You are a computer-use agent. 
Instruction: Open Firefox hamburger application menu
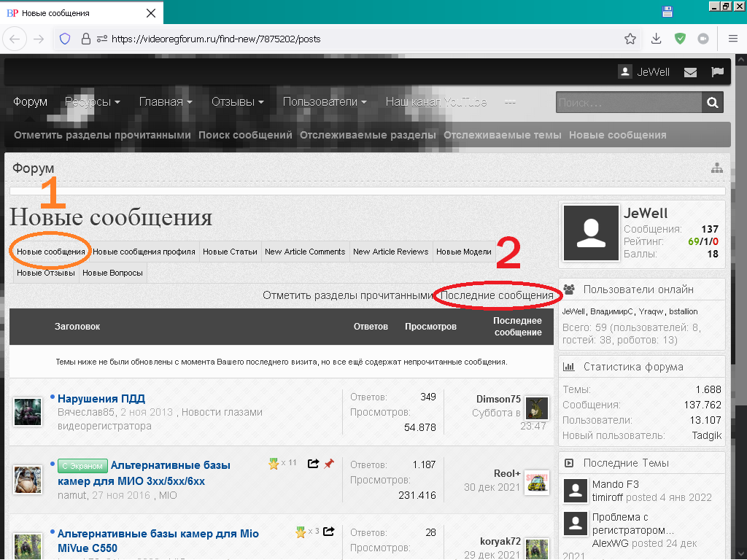coord(732,39)
